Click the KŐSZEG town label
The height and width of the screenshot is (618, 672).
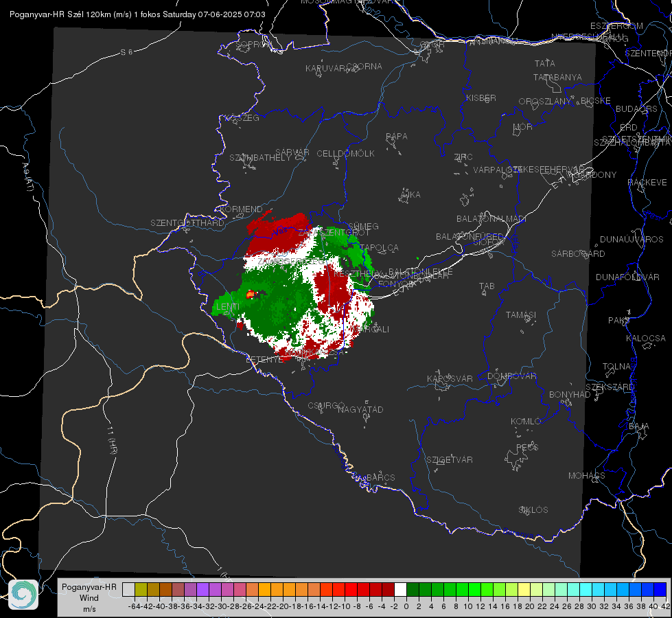coord(242,118)
